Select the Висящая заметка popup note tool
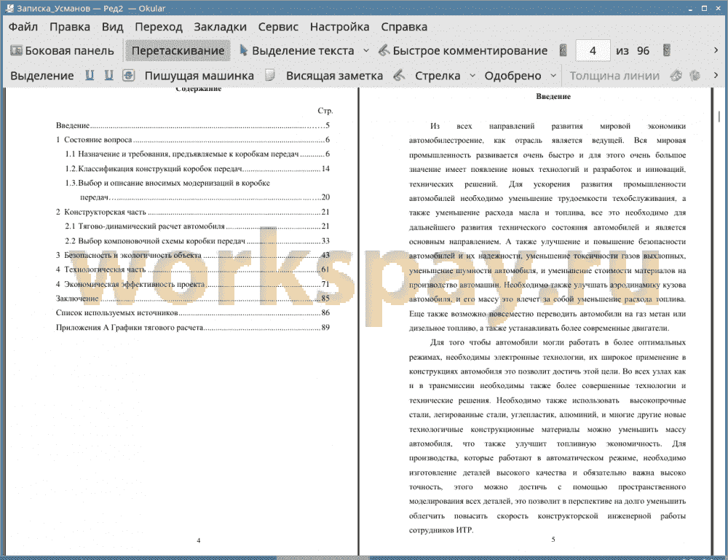 pyautogui.click(x=334, y=76)
